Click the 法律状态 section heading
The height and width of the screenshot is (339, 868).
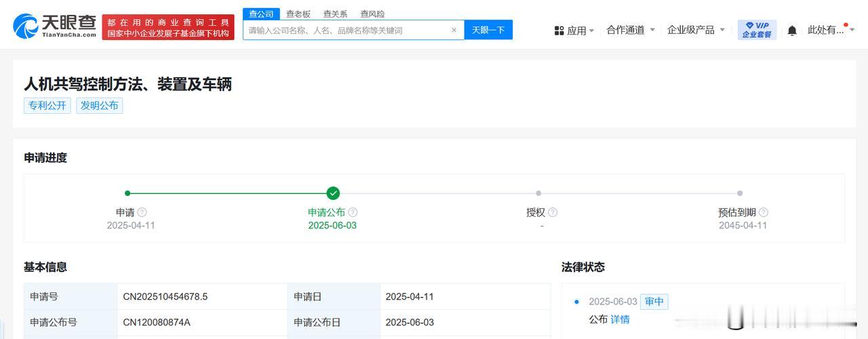pyautogui.click(x=583, y=267)
